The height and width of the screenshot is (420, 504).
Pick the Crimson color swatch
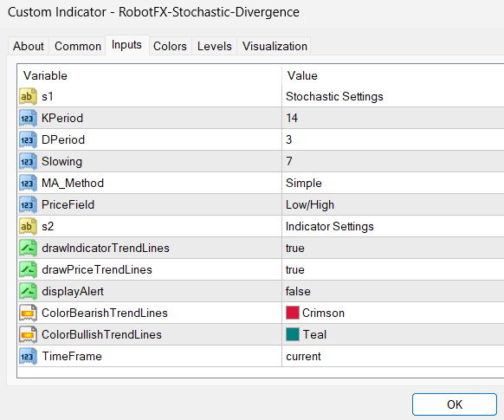pos(293,313)
